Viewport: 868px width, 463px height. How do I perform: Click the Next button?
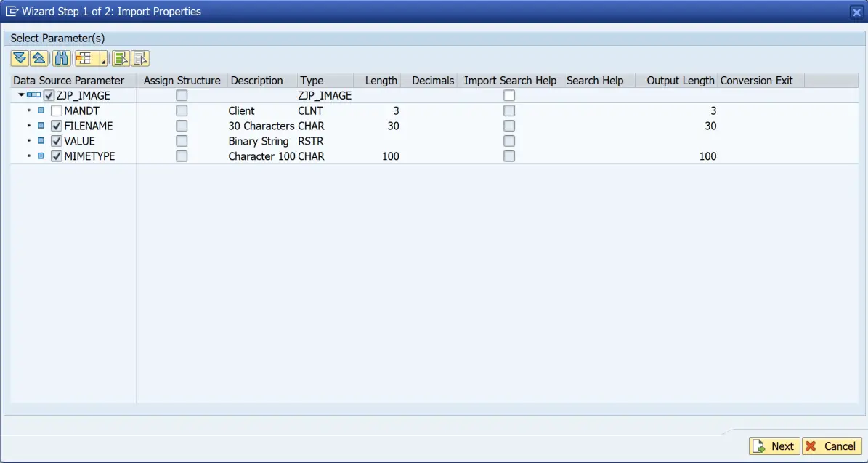[x=774, y=446]
